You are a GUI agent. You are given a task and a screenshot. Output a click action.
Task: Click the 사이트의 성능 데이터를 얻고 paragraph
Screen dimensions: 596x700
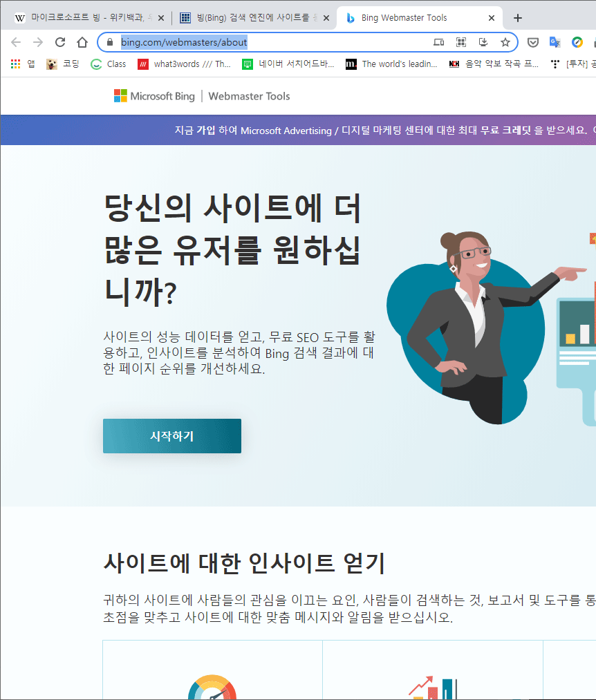pyautogui.click(x=239, y=352)
